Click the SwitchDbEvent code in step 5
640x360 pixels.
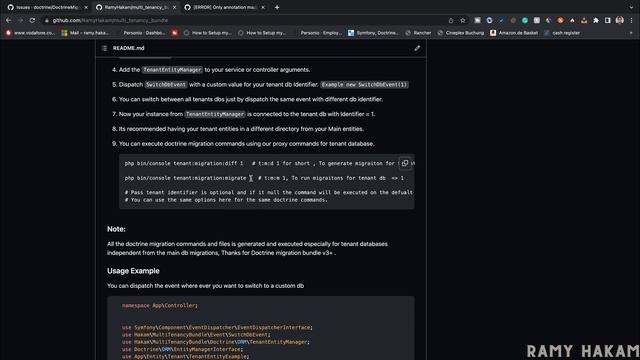[166, 84]
